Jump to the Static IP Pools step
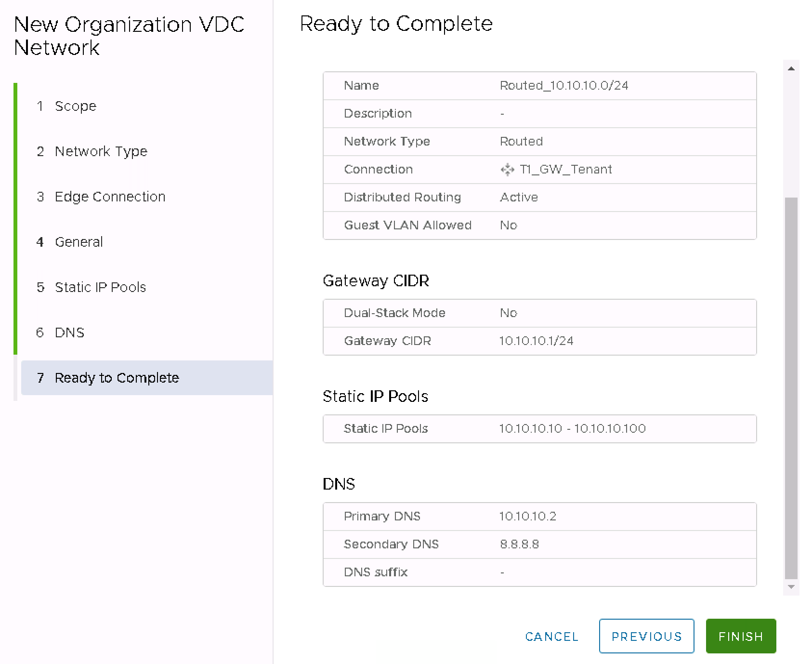 [100, 287]
